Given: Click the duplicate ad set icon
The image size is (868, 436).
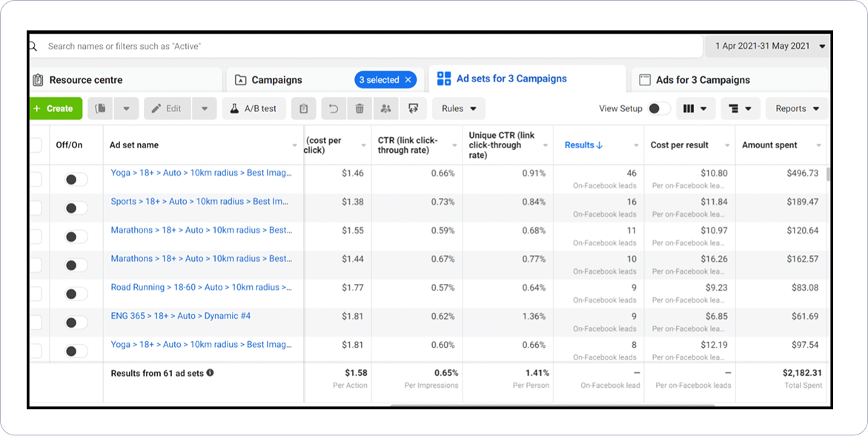Looking at the screenshot, I should (100, 108).
